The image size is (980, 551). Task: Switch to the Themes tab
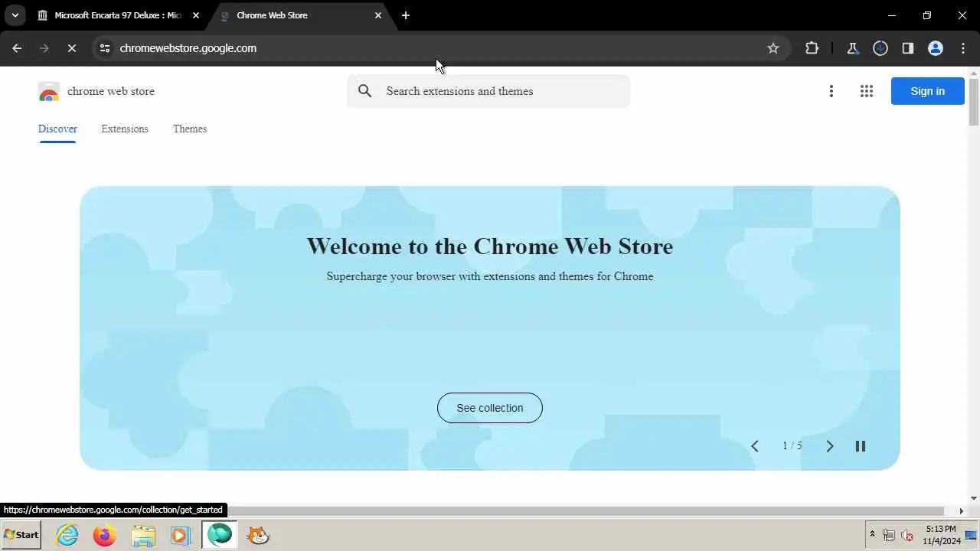pyautogui.click(x=190, y=129)
